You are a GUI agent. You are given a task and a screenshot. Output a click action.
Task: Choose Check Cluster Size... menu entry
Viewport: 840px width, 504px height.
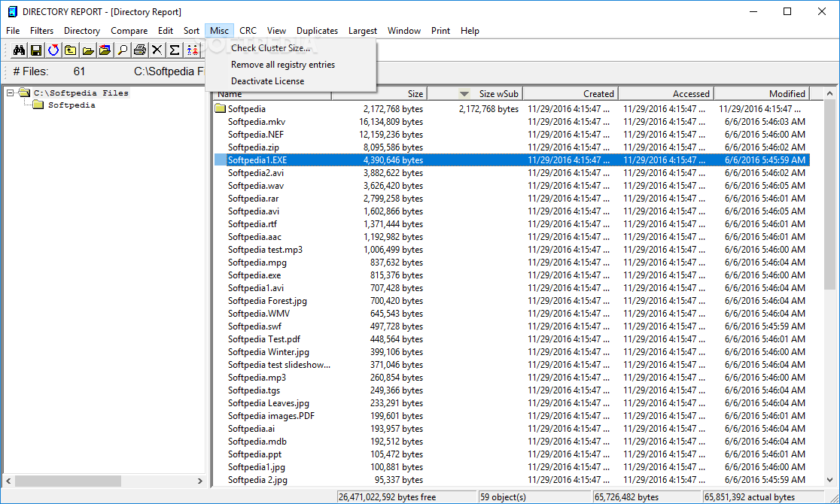coord(291,48)
